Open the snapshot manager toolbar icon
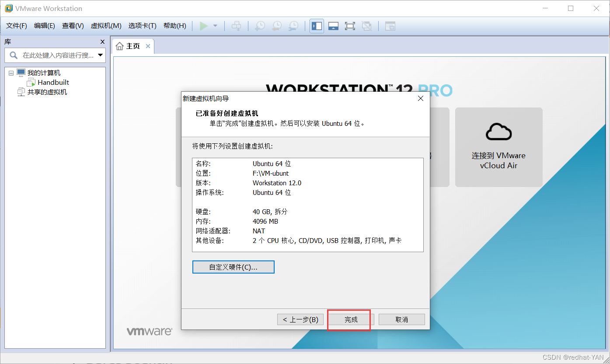 click(x=293, y=26)
